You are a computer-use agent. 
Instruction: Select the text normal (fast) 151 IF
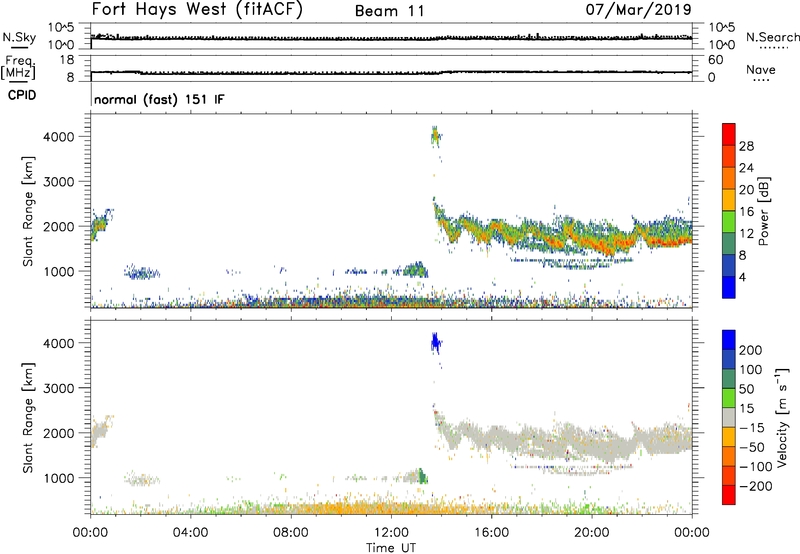tap(159, 99)
